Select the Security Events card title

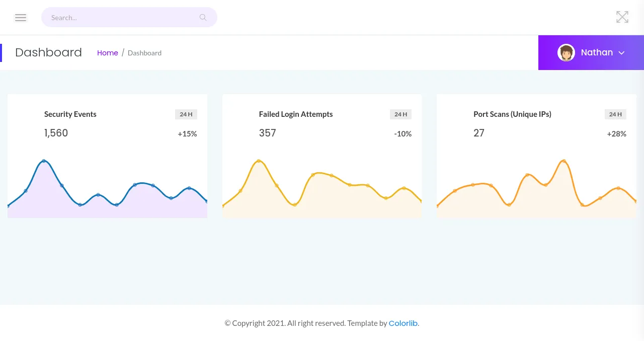coord(70,114)
